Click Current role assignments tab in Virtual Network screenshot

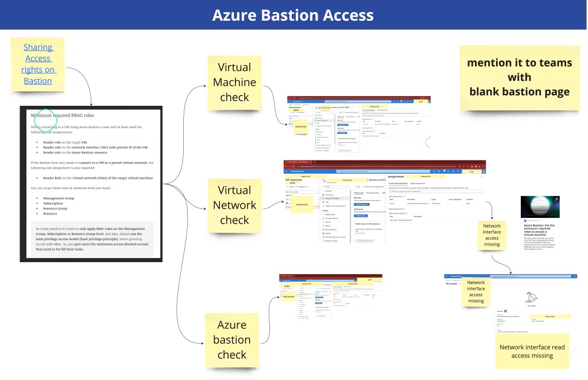pyautogui.click(x=398, y=183)
